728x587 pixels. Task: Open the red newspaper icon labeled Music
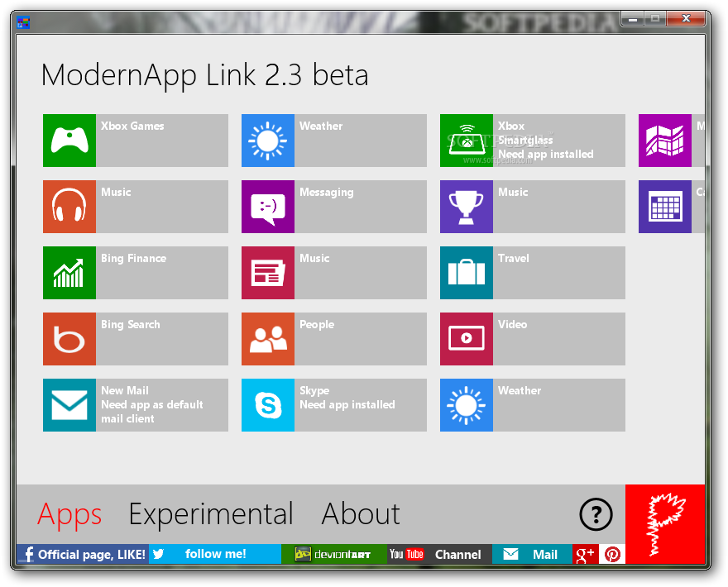coord(268,273)
